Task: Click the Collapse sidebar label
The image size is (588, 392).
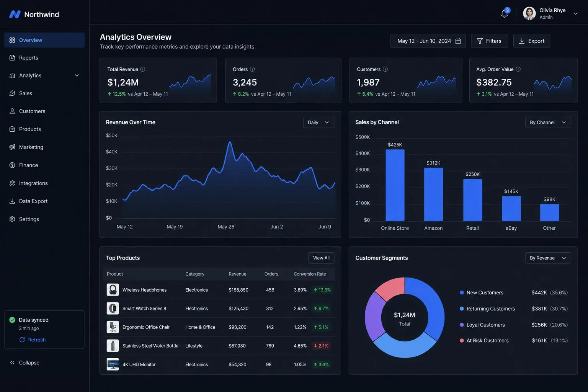Action: pos(29,363)
